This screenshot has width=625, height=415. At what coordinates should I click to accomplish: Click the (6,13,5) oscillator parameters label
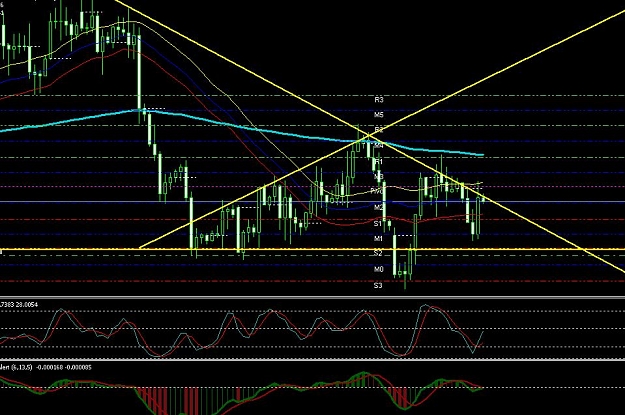point(22,367)
